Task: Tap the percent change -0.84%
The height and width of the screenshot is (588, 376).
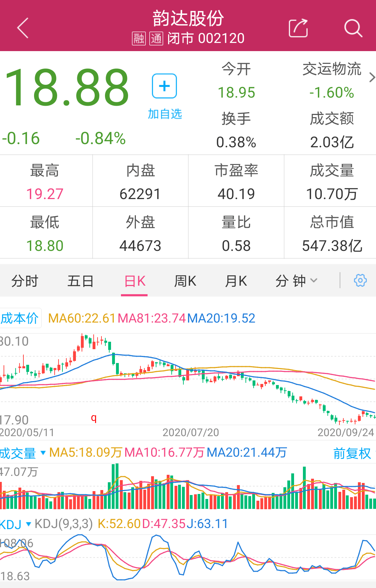Action: click(x=100, y=138)
